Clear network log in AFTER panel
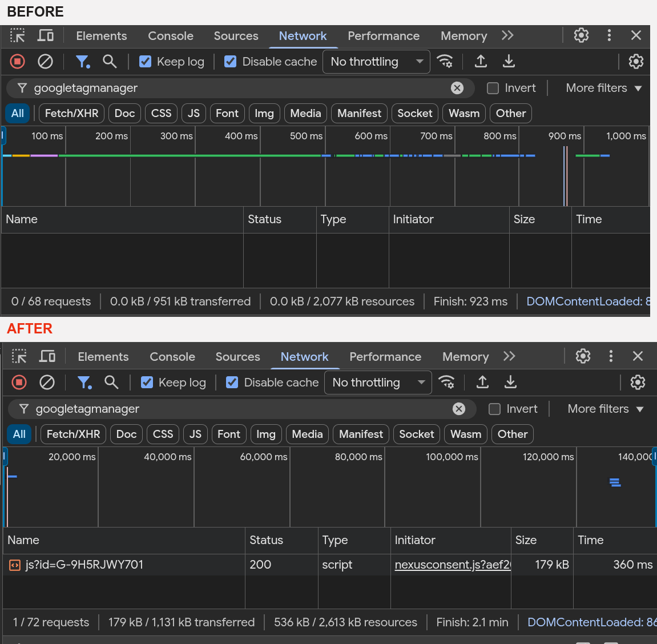Screen dimensions: 657x644 tap(47, 383)
